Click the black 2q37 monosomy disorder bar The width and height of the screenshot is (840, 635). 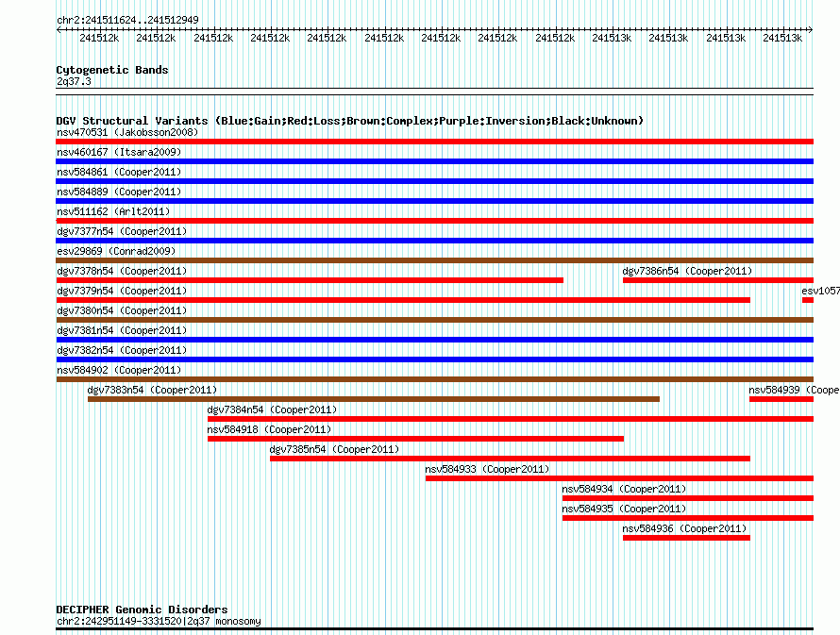pos(434,629)
